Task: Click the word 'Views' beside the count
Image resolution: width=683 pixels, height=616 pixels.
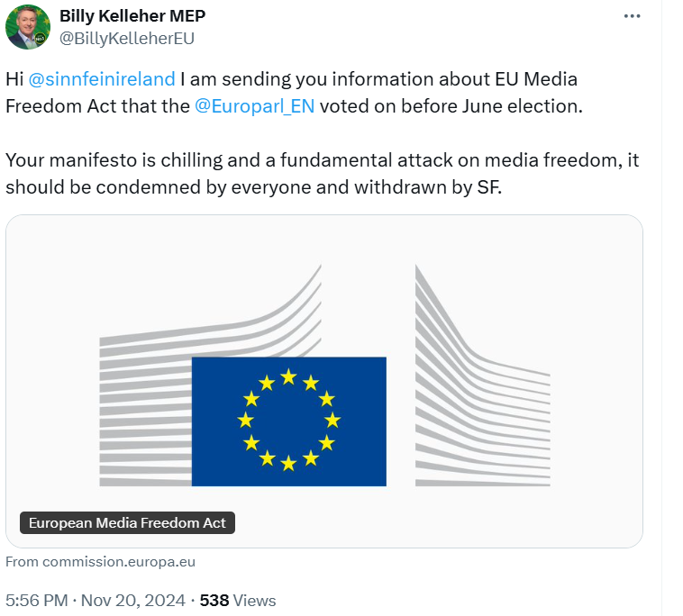Action: [x=255, y=600]
